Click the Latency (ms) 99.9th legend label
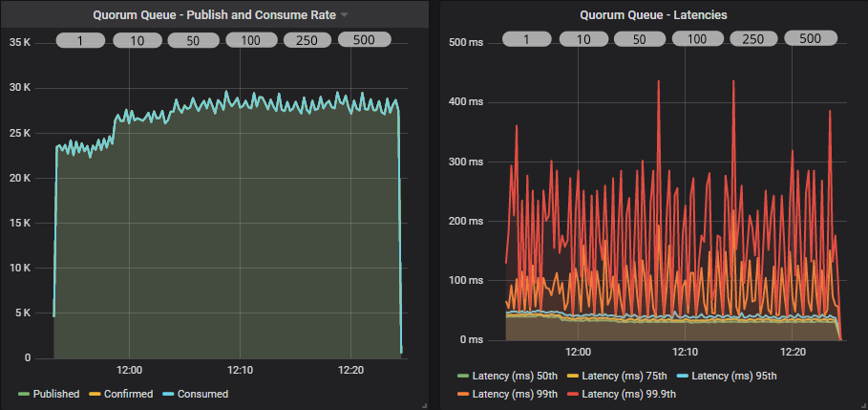The height and width of the screenshot is (410, 868). (629, 394)
